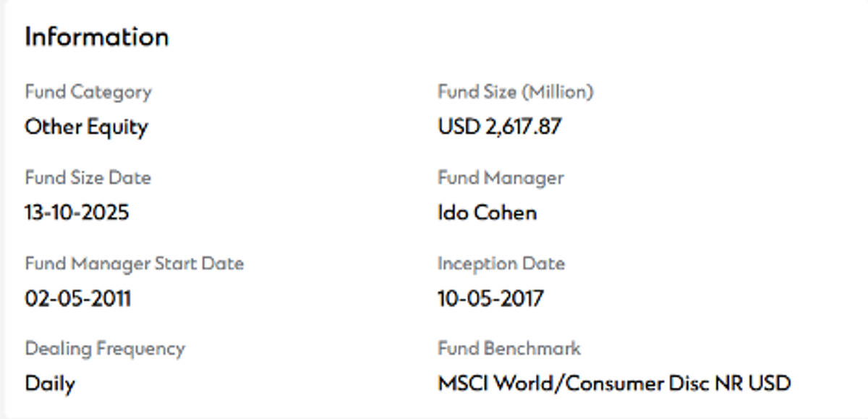Select the Dealing Frequency label
868x419 pixels.
pyautogui.click(x=105, y=349)
